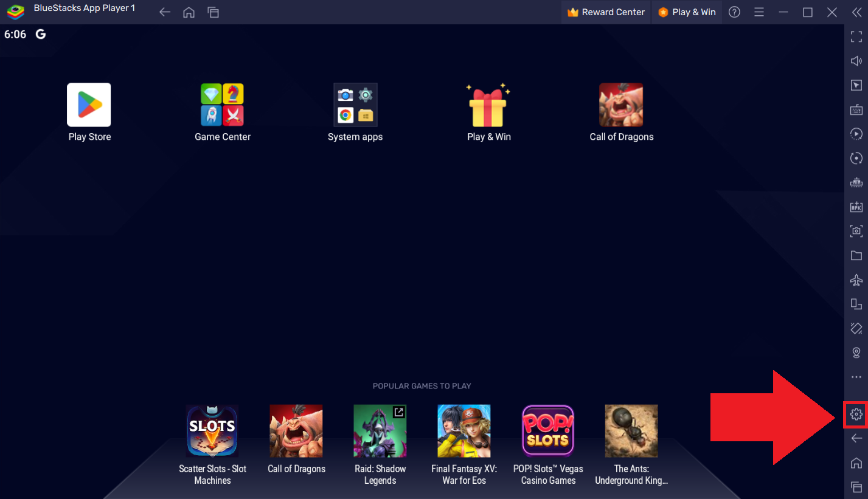The width and height of the screenshot is (868, 499).
Task: Click the Google G icon in status bar
Action: coord(41,34)
